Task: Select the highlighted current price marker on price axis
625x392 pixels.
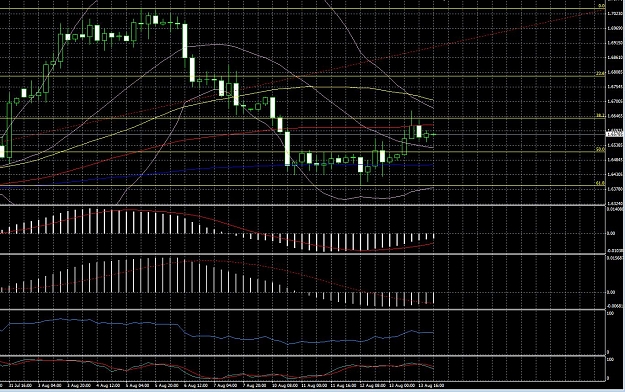Action: tap(615, 134)
